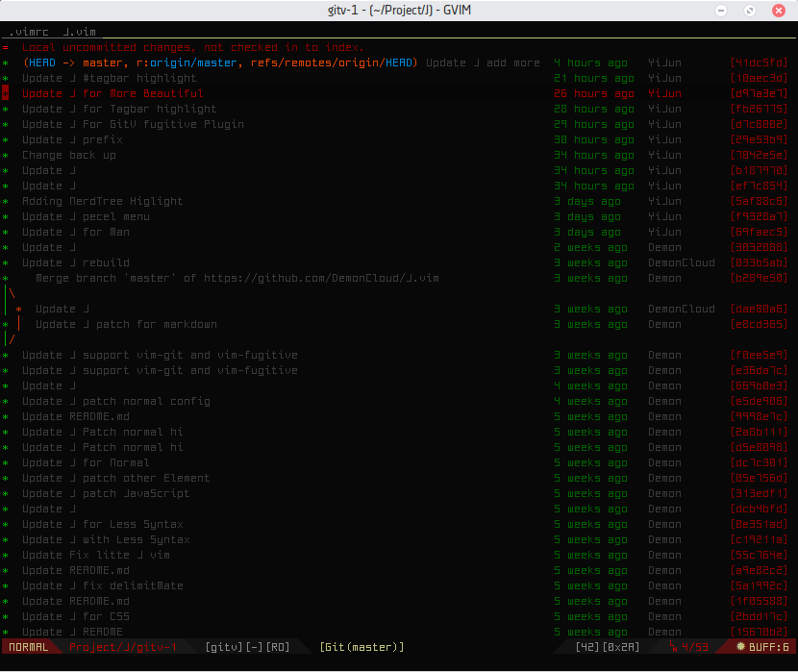798x672 pixels.
Task: Click the [42][0x2A] character code indicator
Action: (607, 647)
